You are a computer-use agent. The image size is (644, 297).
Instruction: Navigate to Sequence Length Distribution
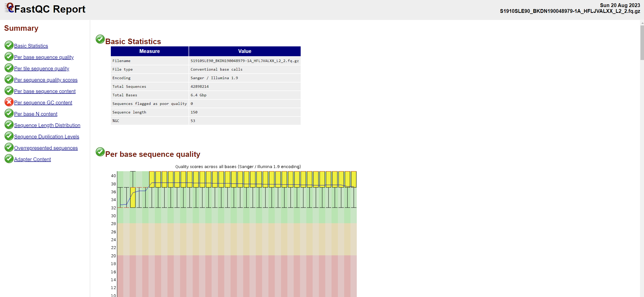47,125
